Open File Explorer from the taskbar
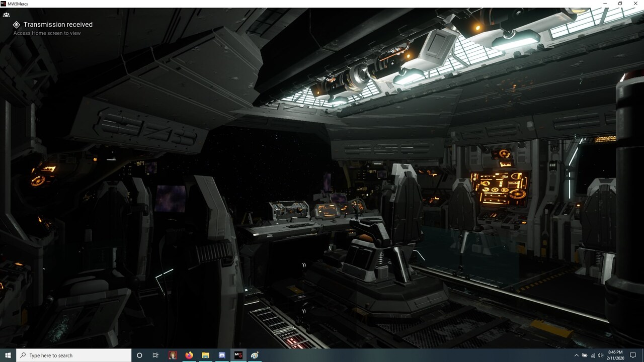 (205, 355)
